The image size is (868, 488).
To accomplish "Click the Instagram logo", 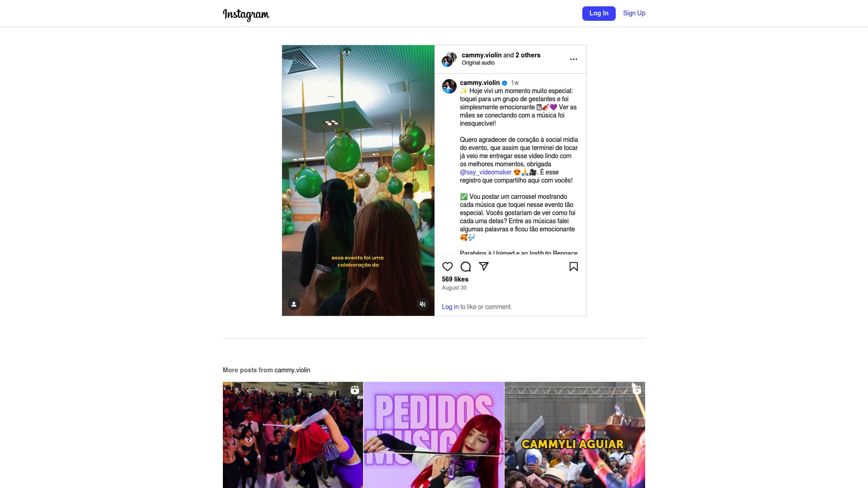I will (x=246, y=14).
